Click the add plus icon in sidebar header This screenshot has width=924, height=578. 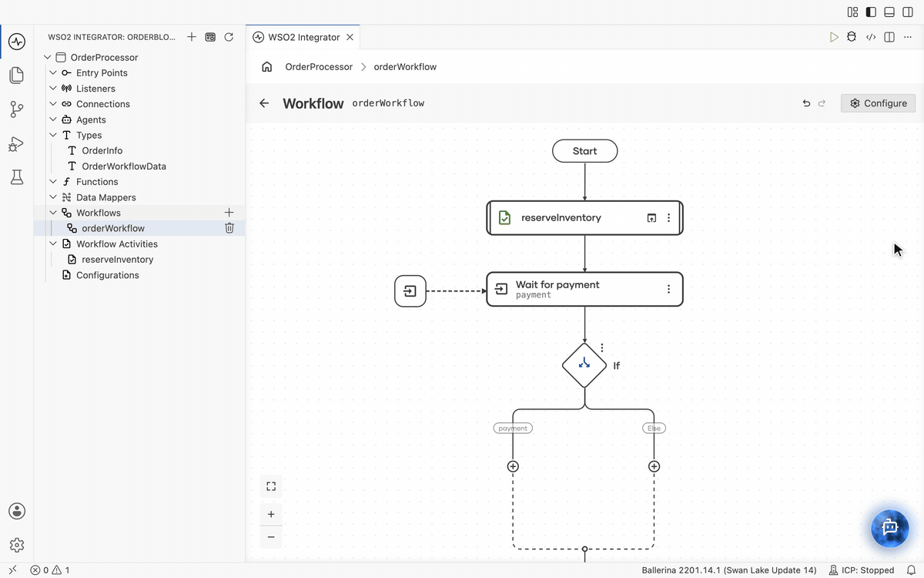point(192,37)
